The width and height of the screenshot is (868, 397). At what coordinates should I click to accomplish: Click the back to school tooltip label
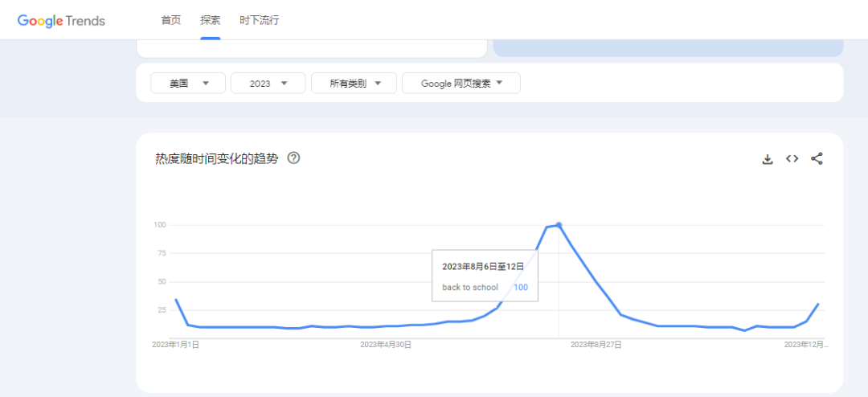coord(470,288)
